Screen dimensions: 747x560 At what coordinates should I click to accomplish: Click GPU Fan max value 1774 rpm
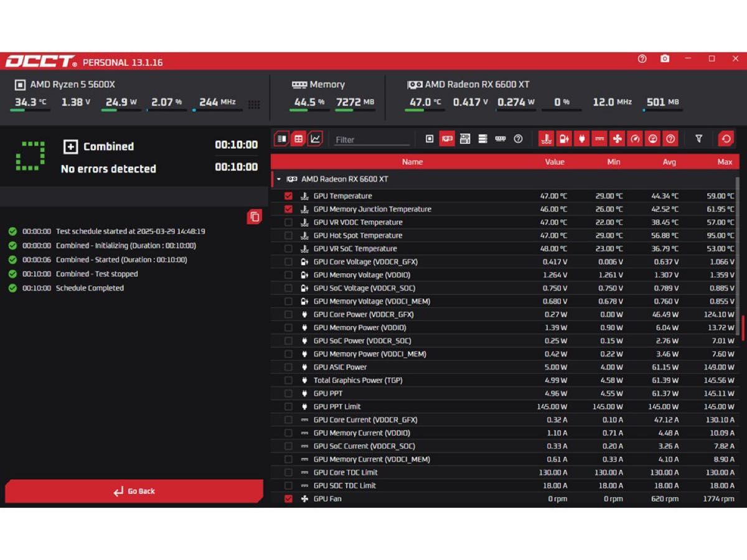718,499
